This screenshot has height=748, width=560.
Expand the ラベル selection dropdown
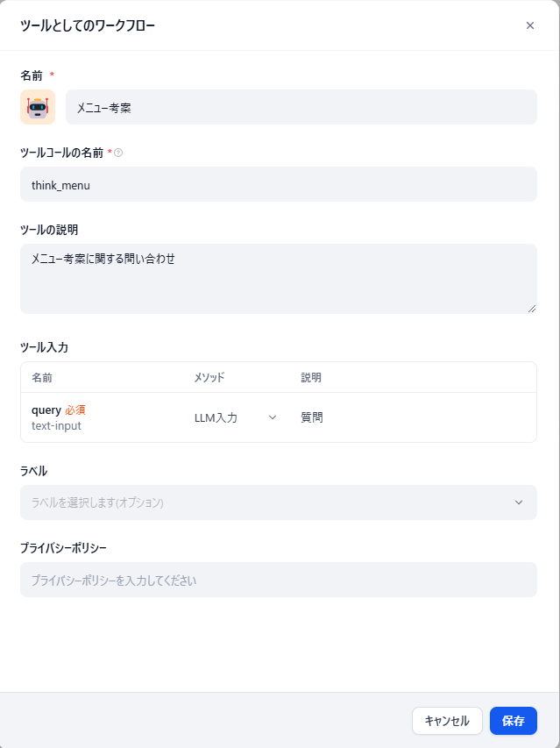point(278,502)
